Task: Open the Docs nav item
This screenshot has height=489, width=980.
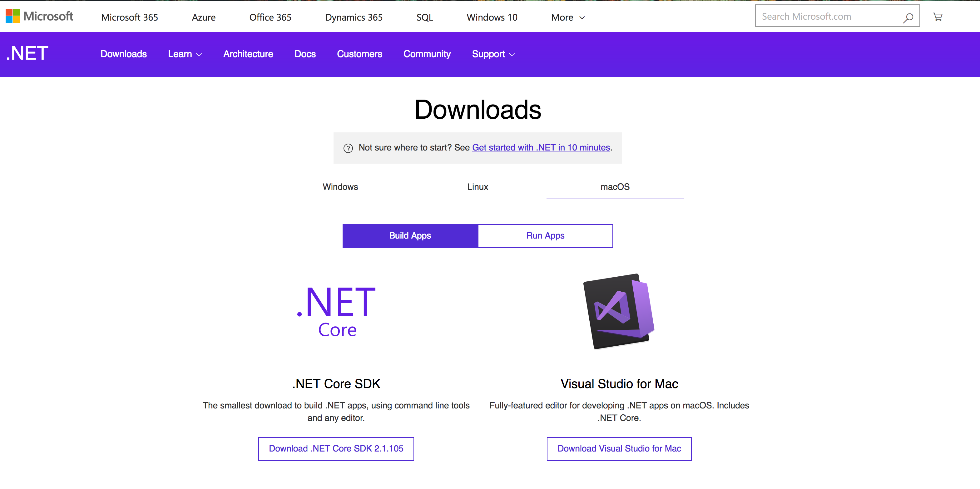Action: pos(305,54)
